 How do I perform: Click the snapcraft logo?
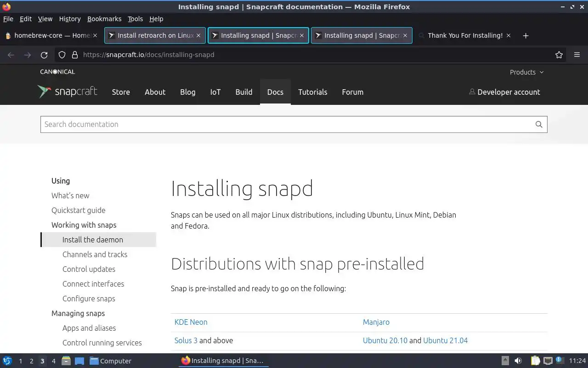tap(68, 92)
